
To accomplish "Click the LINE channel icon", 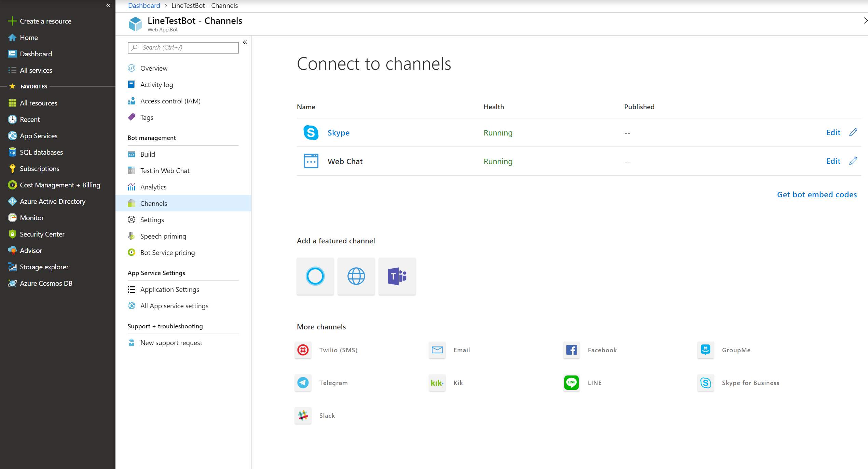I will click(x=571, y=382).
